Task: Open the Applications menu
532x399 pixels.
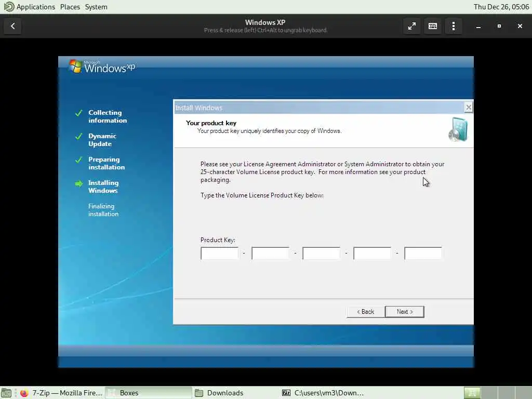Action: point(36,7)
